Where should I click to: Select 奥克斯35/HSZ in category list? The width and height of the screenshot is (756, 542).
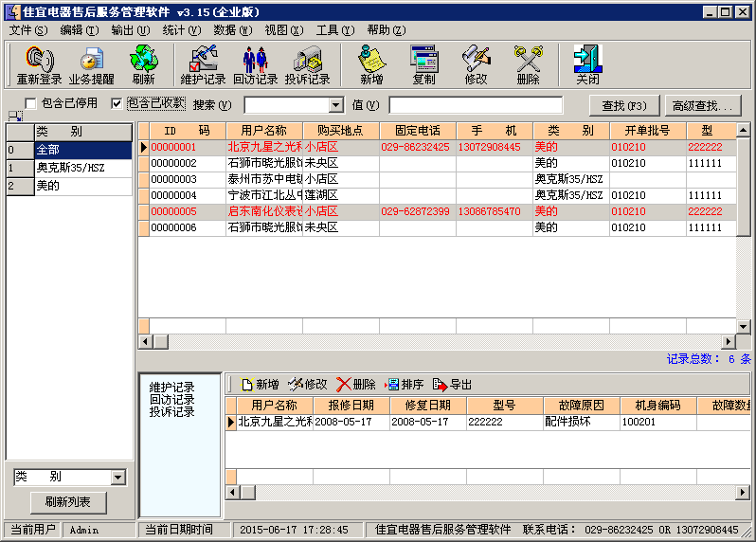click(71, 168)
